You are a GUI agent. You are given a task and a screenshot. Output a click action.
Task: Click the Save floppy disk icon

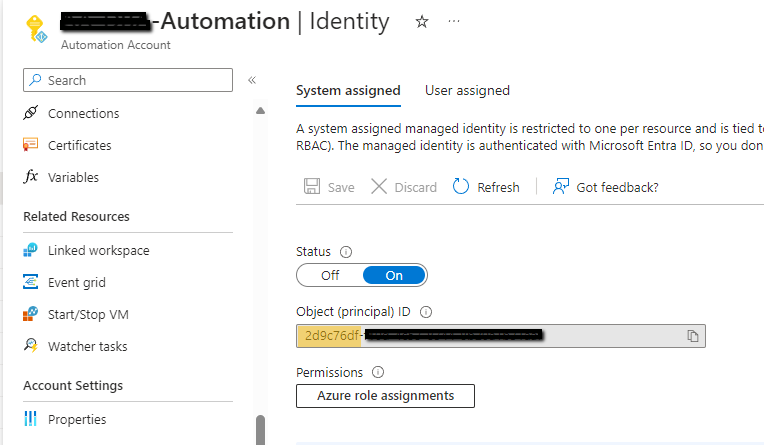click(x=312, y=186)
